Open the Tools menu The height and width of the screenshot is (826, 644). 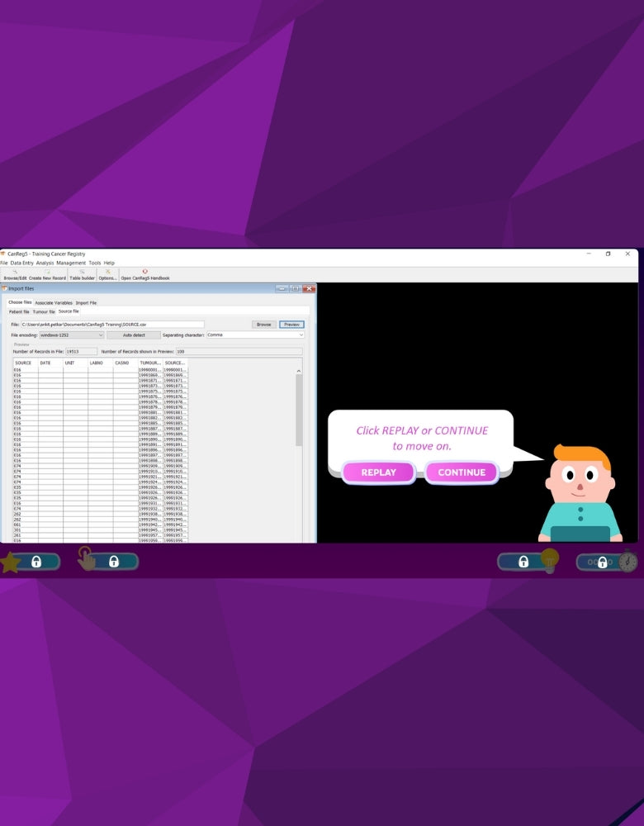[95, 263]
